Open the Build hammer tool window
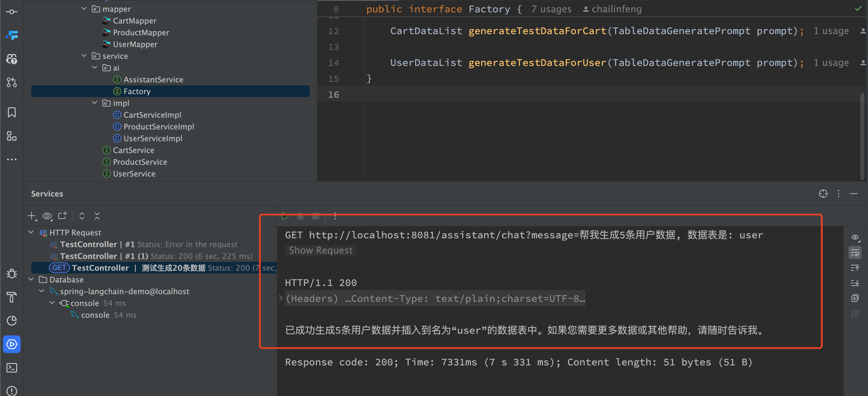The height and width of the screenshot is (396, 868). [12, 297]
